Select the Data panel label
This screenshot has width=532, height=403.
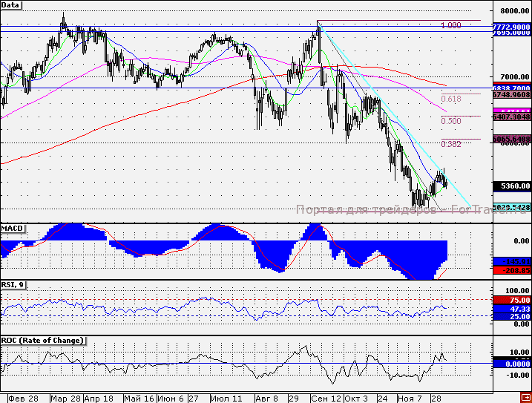(11, 5)
